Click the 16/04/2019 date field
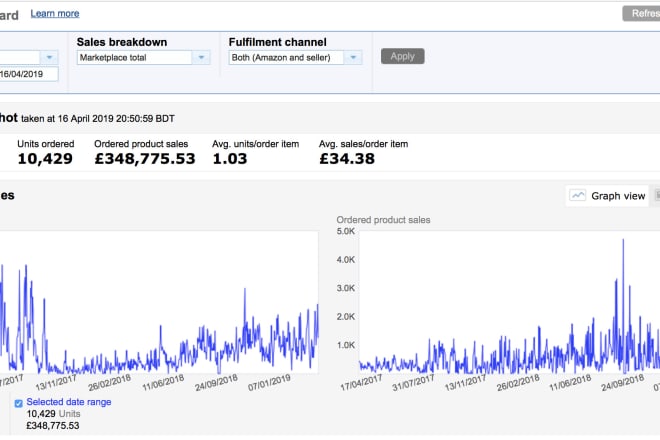This screenshot has width=660, height=440. point(29,74)
